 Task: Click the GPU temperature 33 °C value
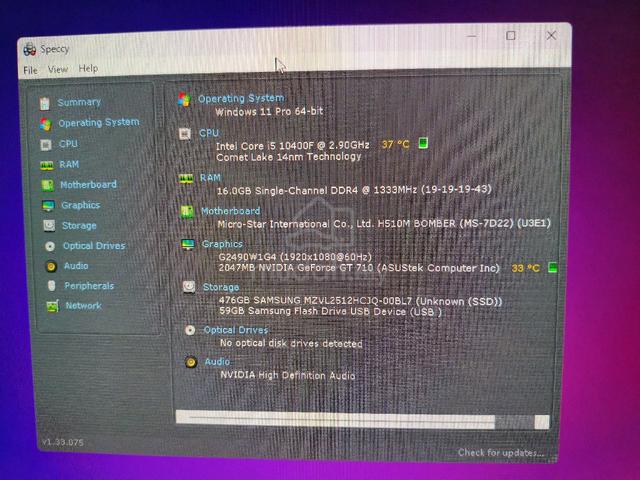click(x=526, y=268)
